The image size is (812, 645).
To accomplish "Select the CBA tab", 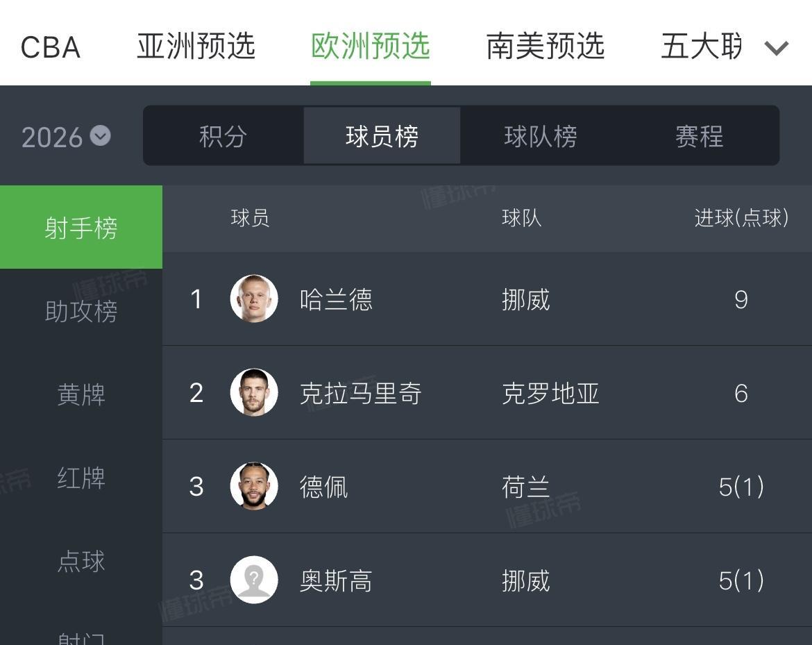I will coord(51,48).
